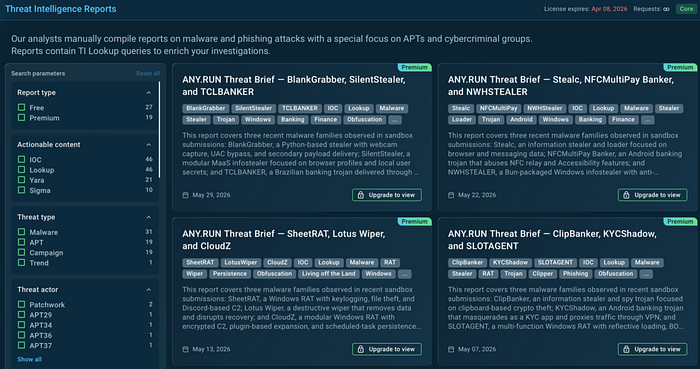Expand hidden tags on BlankGrabber report

point(395,120)
